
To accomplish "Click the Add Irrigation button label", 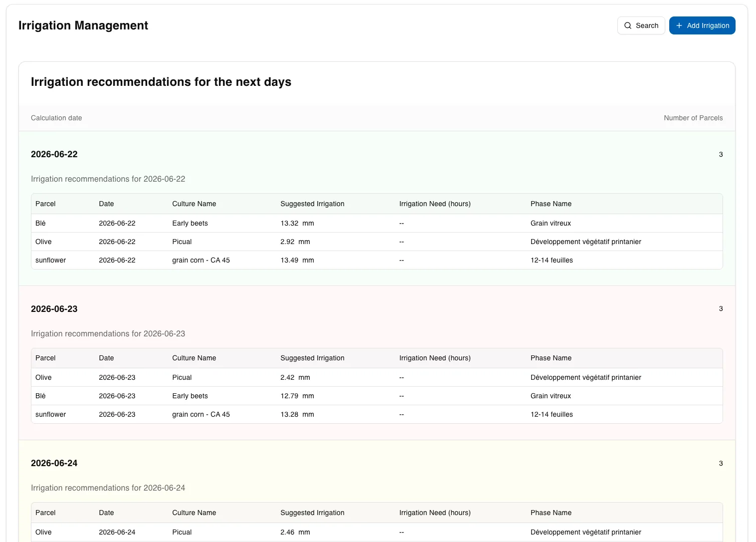I will point(708,25).
